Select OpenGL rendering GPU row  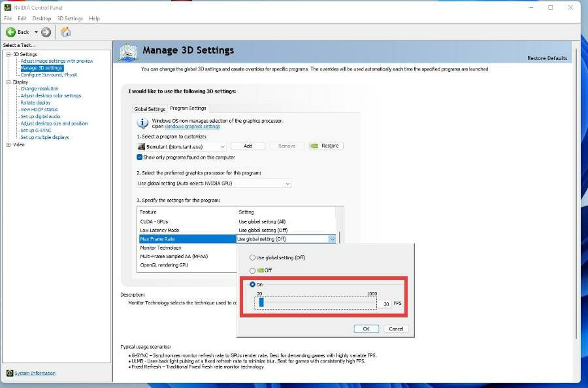click(x=188, y=265)
